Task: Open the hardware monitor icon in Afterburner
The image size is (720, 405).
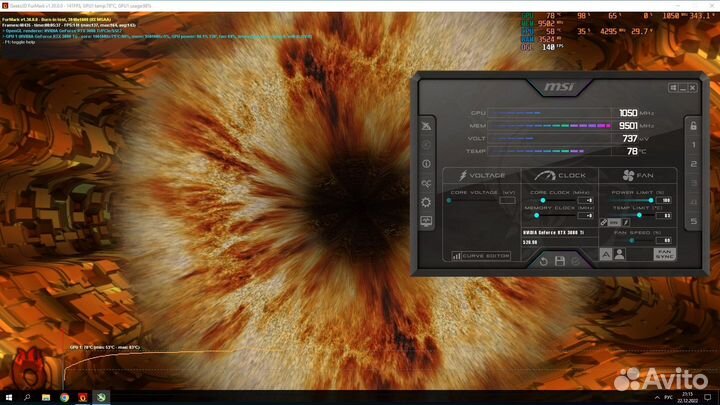Action: [x=426, y=222]
